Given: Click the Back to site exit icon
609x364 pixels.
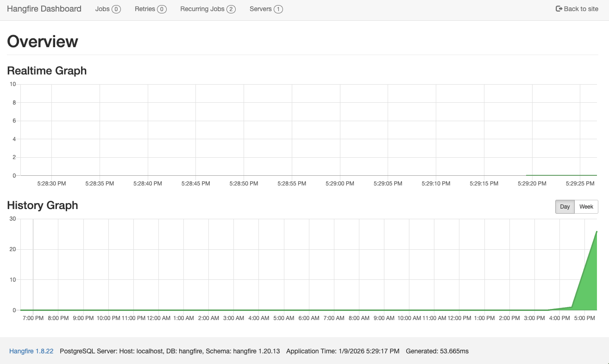Looking at the screenshot, I should point(559,8).
